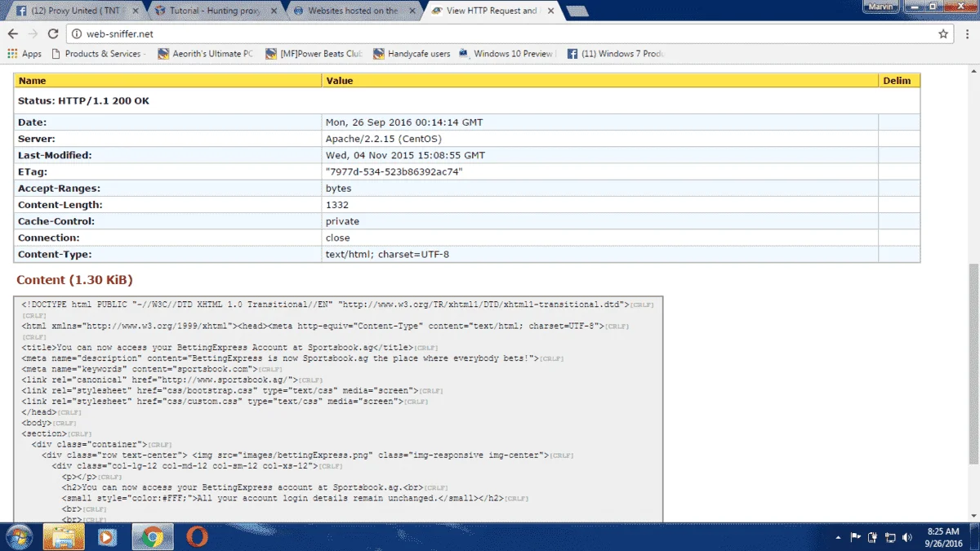
Task: Open Windows Media Player taskbar icon
Action: pyautogui.click(x=107, y=537)
